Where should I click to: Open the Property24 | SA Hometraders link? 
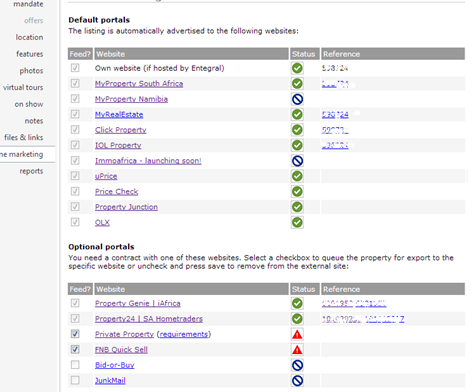(149, 319)
